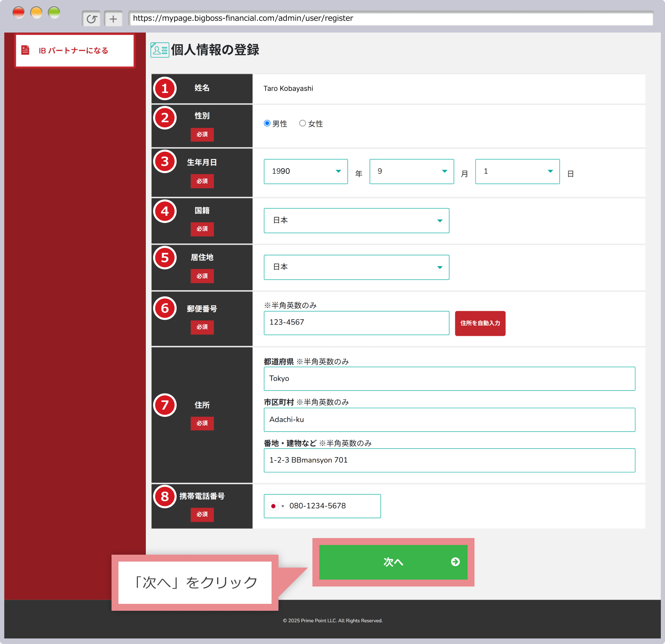Open the birth year 1990 dropdown
Viewport: 665px width, 644px height.
[x=305, y=171]
